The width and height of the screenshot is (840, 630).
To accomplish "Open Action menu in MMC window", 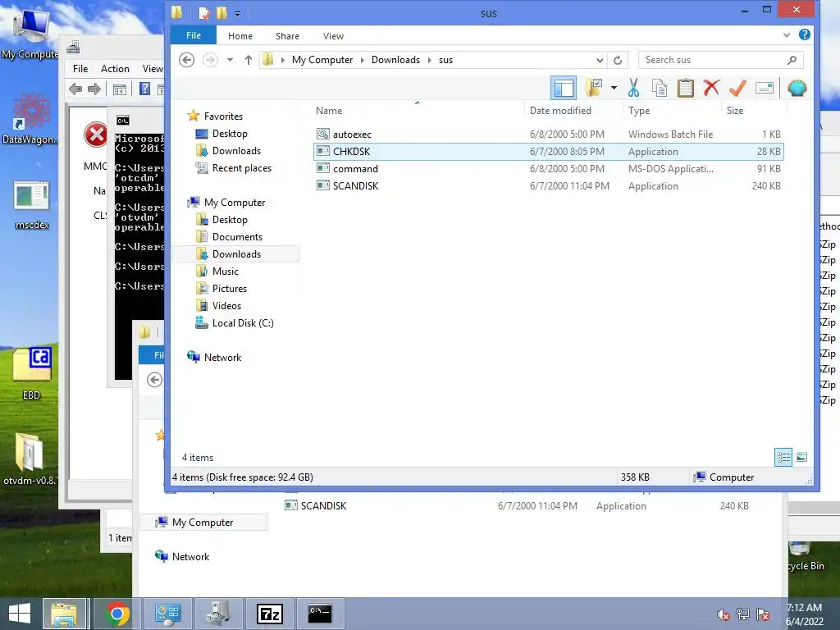I will point(115,69).
